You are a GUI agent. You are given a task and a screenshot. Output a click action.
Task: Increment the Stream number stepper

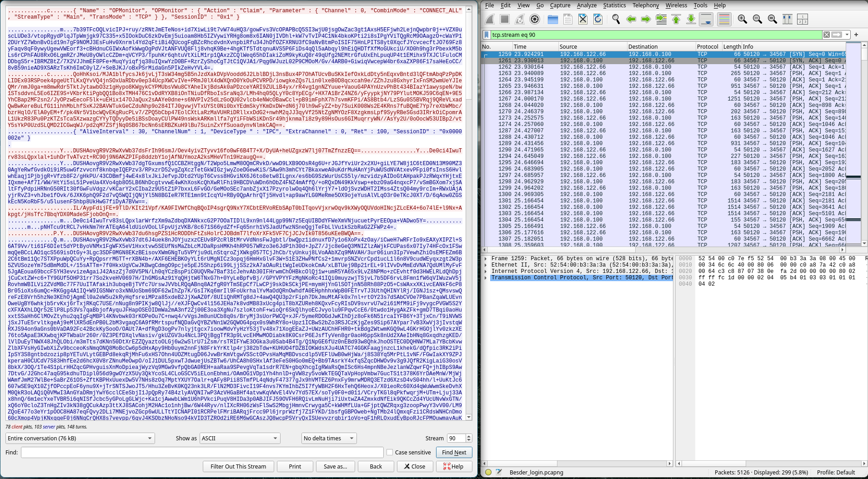469,436
